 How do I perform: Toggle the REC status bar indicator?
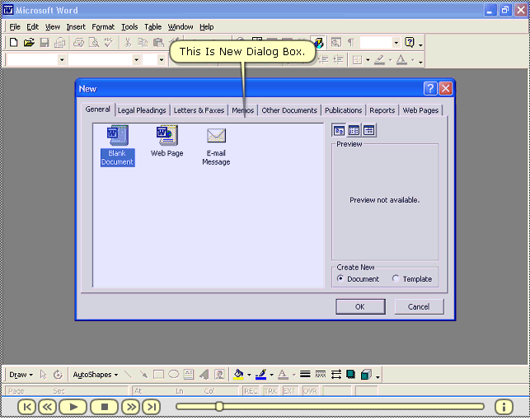251,391
